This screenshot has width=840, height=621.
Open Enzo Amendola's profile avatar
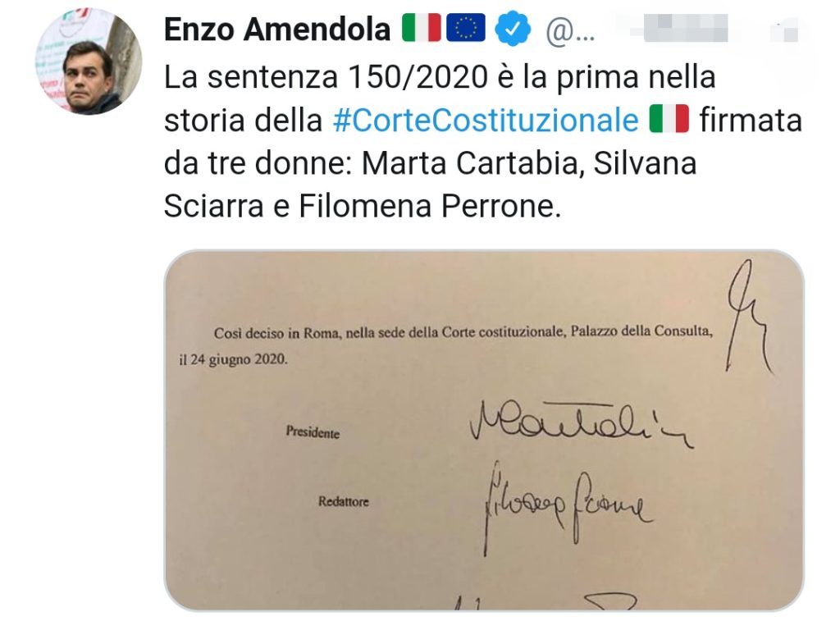89,61
